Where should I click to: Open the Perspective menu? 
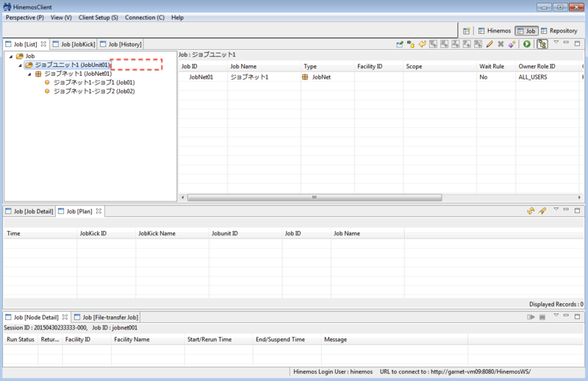pos(25,18)
